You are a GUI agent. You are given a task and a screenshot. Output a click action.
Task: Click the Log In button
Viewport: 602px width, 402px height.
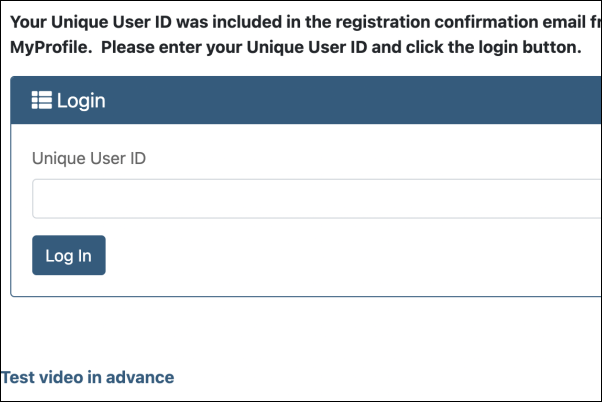tap(69, 255)
